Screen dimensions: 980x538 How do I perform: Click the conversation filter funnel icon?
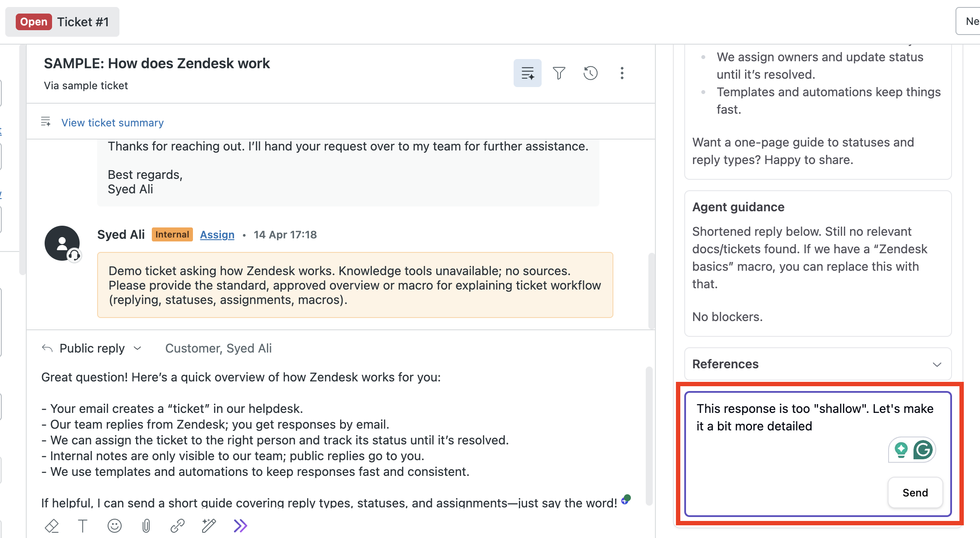pos(559,73)
